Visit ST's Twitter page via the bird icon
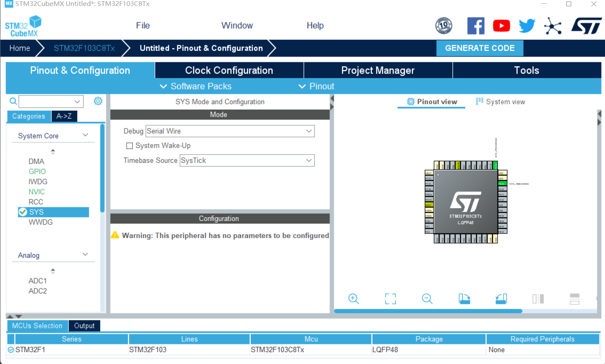The image size is (605, 364). [526, 25]
